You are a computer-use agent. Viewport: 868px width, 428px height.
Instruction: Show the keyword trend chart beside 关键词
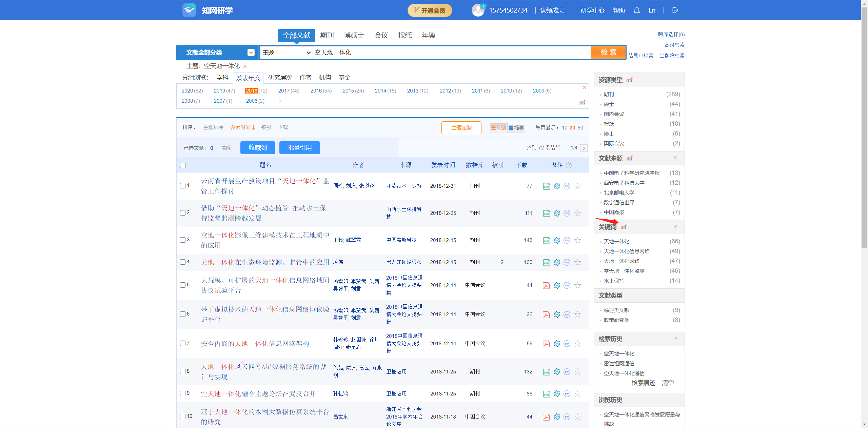(x=624, y=227)
